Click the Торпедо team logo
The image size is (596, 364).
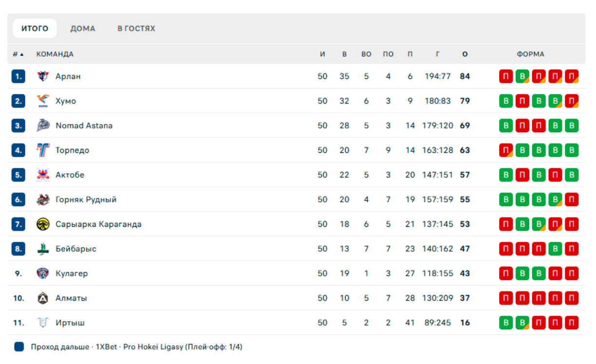pyautogui.click(x=43, y=150)
